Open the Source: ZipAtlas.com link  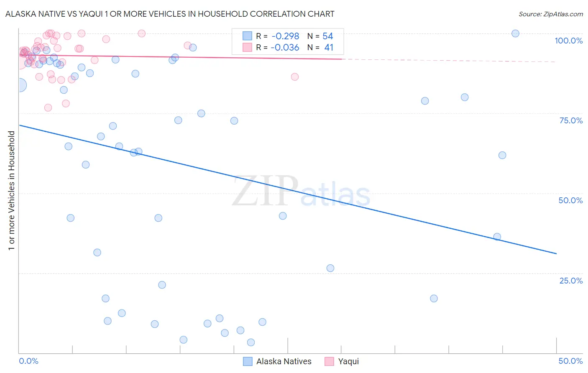[550, 14]
